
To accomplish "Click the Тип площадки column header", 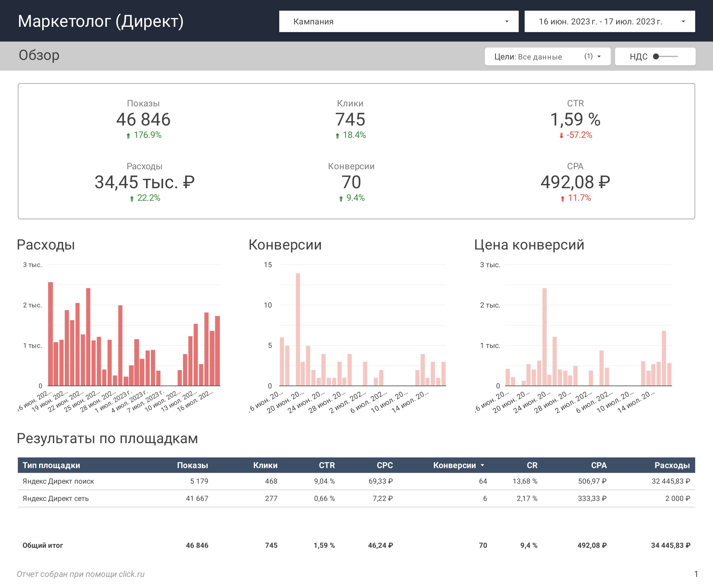I will tap(52, 465).
